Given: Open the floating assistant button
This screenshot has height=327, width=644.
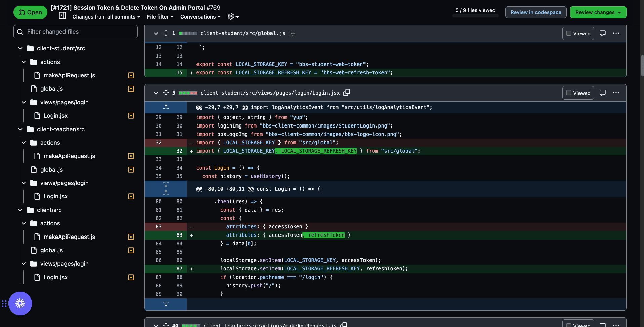Looking at the screenshot, I should point(20,303).
